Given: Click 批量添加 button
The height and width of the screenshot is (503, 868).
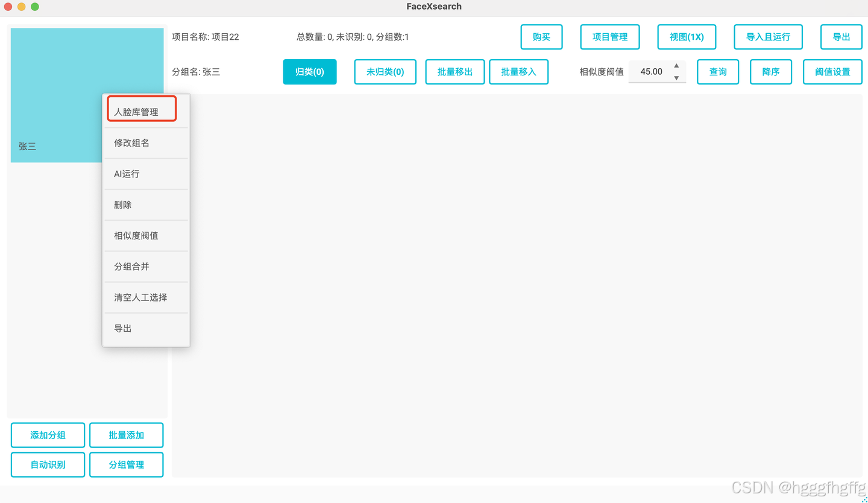Looking at the screenshot, I should tap(126, 435).
